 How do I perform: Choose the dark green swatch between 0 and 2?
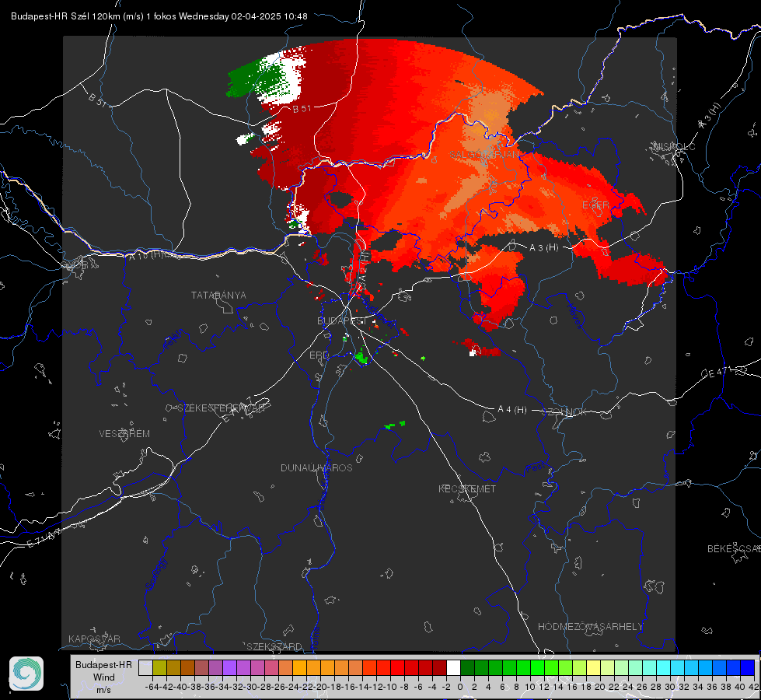pos(467,667)
